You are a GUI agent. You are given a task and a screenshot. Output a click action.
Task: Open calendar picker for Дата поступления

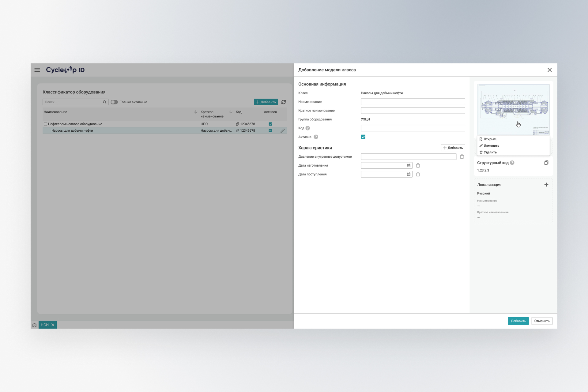[409, 174]
